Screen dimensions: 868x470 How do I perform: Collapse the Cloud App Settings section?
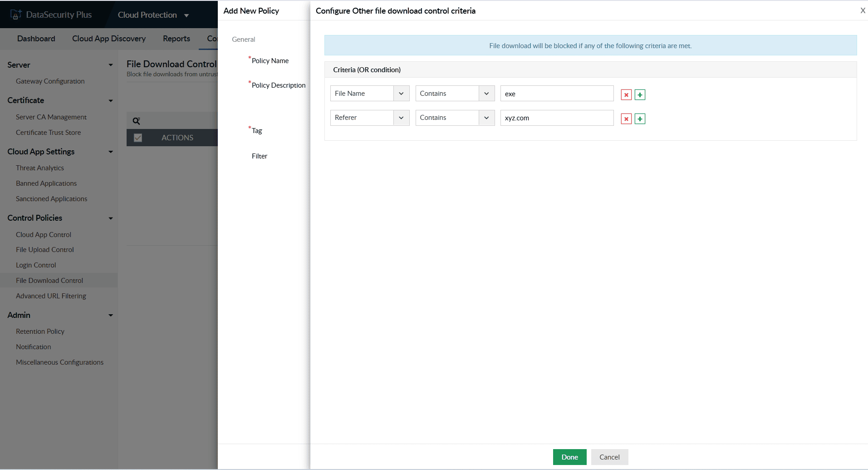[x=111, y=152]
